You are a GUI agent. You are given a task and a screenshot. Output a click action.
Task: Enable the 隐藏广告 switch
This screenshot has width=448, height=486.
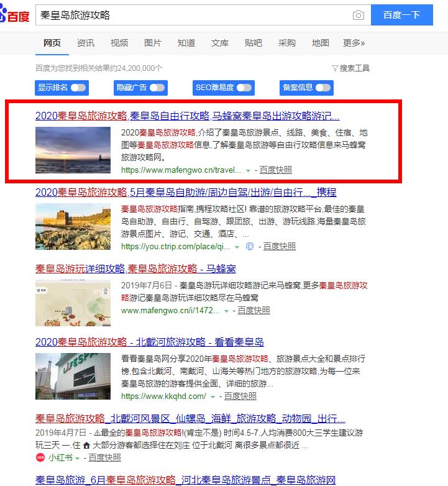point(157,88)
